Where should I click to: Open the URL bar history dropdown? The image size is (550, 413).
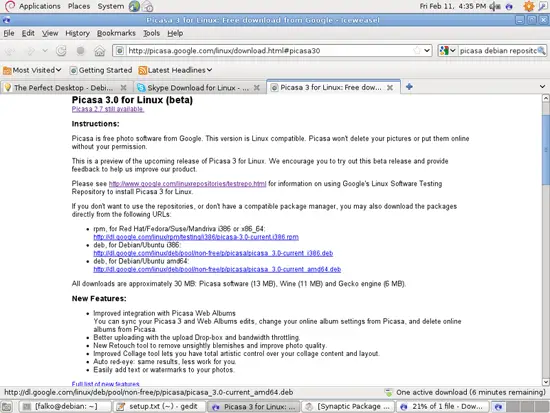pyautogui.click(x=427, y=51)
